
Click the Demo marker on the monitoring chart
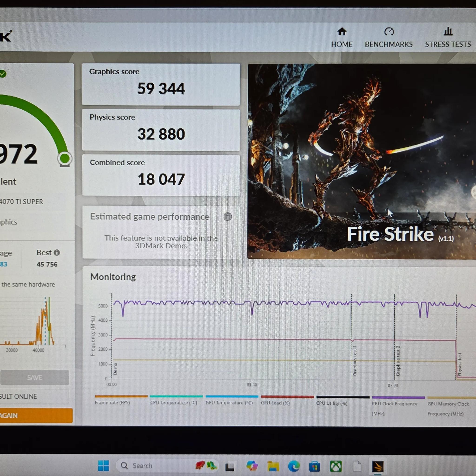click(115, 369)
